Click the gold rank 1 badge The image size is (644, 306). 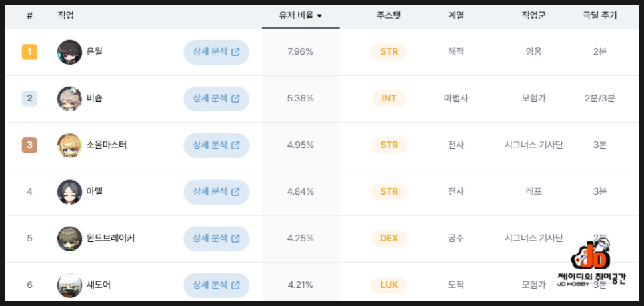click(29, 52)
